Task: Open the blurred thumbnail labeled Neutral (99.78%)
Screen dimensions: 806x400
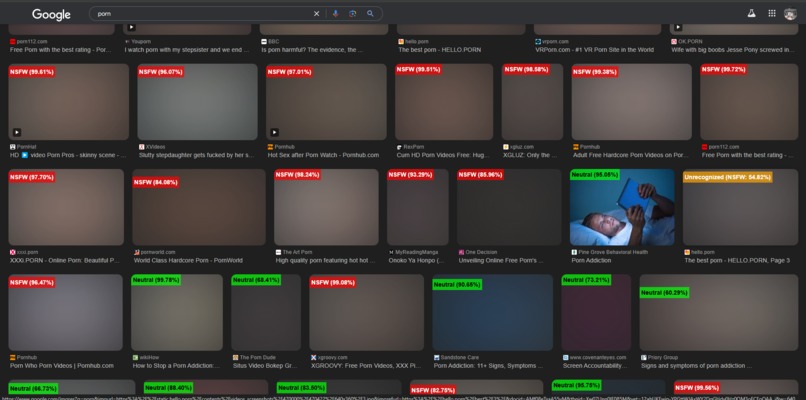Action: [x=177, y=313]
